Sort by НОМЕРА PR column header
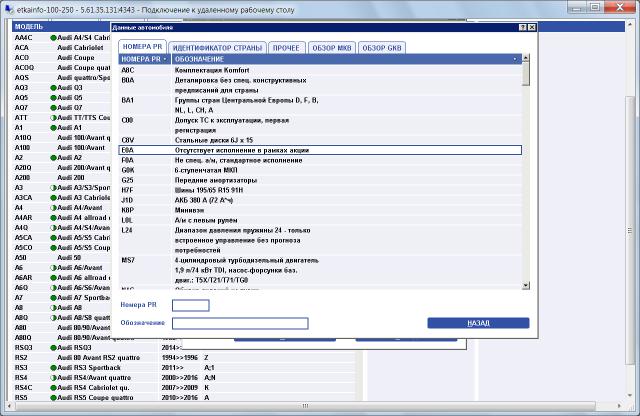Image resolution: width=640 pixels, height=416 pixels. coord(145,59)
